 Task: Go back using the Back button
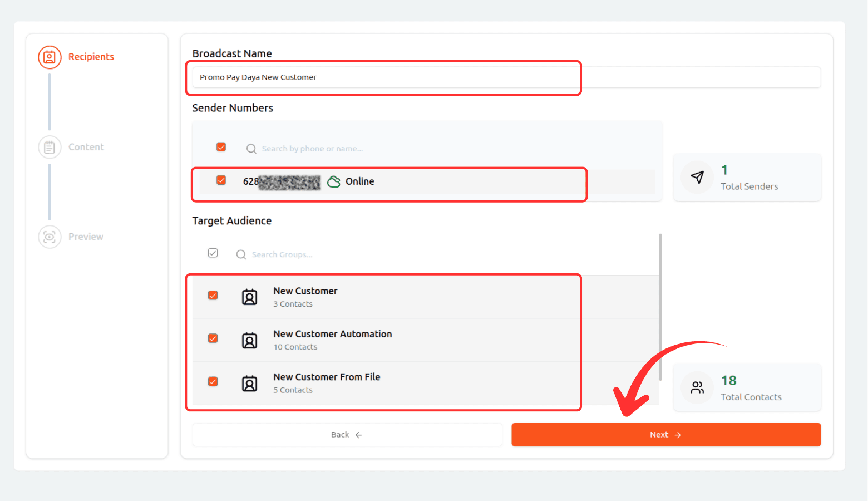tap(347, 435)
